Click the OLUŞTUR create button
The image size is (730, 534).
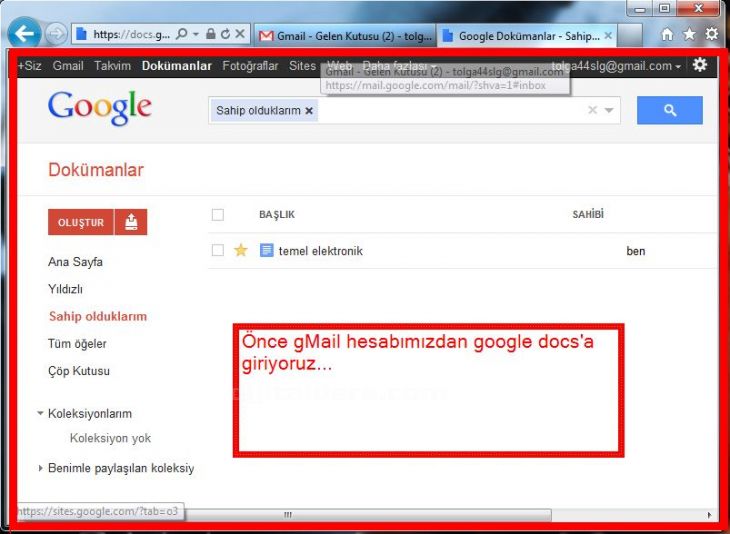coord(81,222)
